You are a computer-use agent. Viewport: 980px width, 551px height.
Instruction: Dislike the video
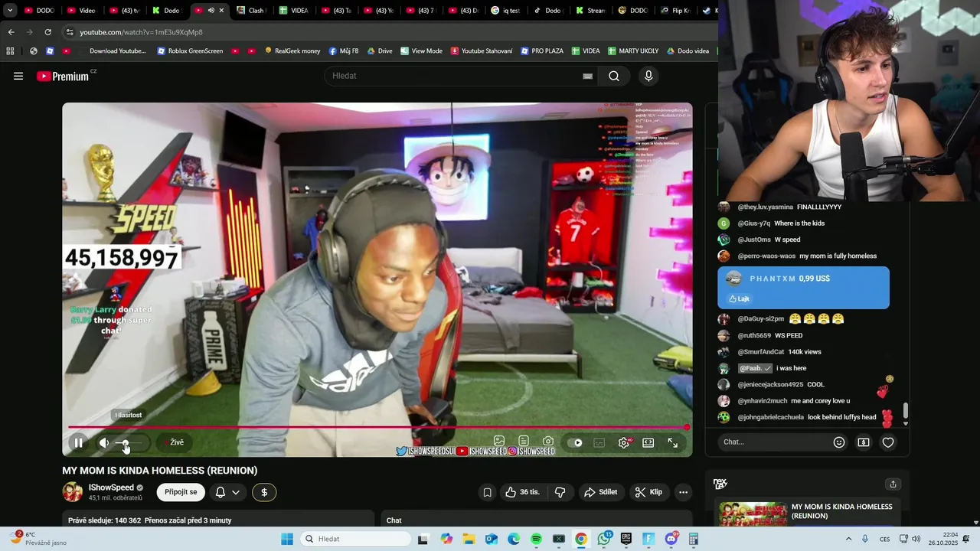click(x=560, y=492)
